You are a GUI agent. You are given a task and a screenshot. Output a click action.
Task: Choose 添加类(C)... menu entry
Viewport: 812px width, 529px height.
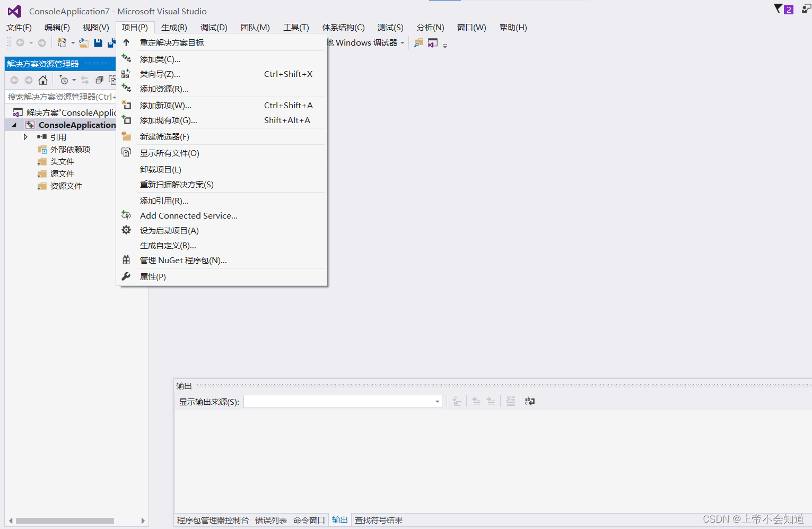222,59
